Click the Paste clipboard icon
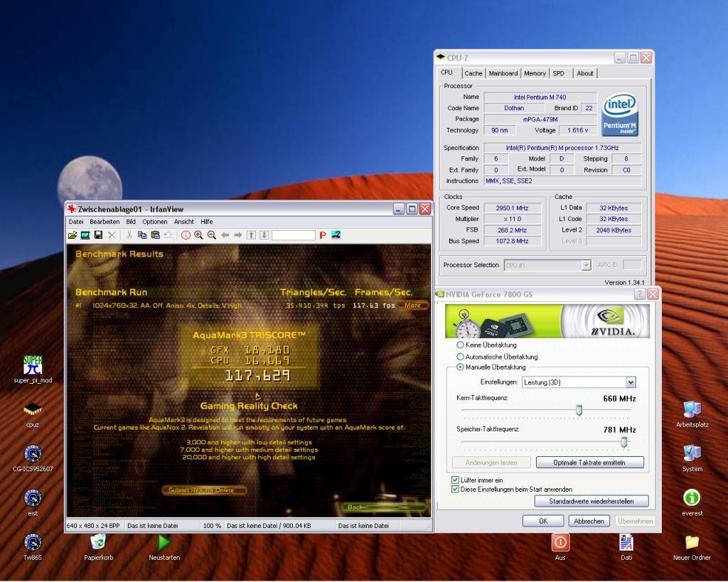Image resolution: width=728 pixels, height=582 pixels. click(x=156, y=235)
